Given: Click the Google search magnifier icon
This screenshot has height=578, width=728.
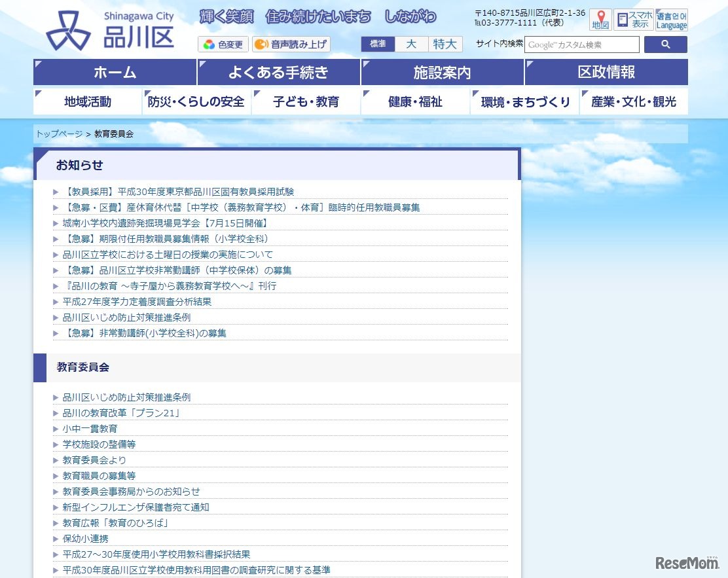Looking at the screenshot, I should point(665,44).
